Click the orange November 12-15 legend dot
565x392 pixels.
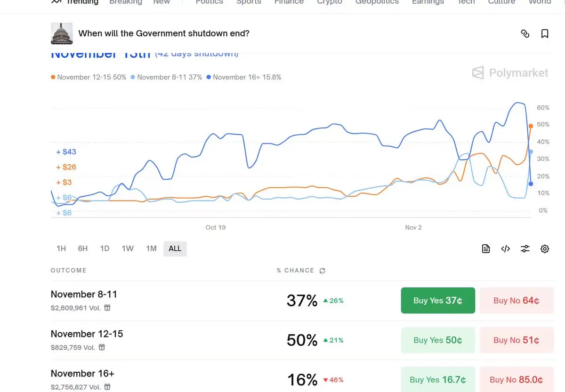click(53, 77)
